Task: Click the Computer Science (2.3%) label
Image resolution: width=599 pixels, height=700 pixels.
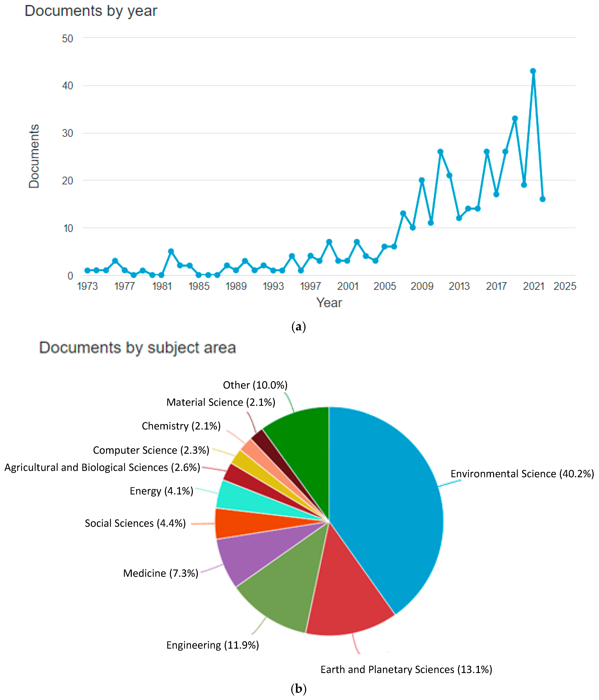Action: coord(151,450)
